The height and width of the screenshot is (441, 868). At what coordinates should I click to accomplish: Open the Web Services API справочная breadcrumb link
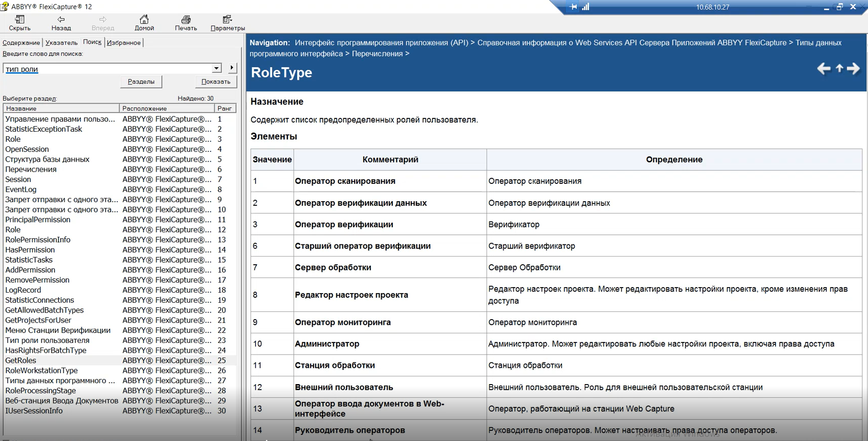tap(632, 43)
